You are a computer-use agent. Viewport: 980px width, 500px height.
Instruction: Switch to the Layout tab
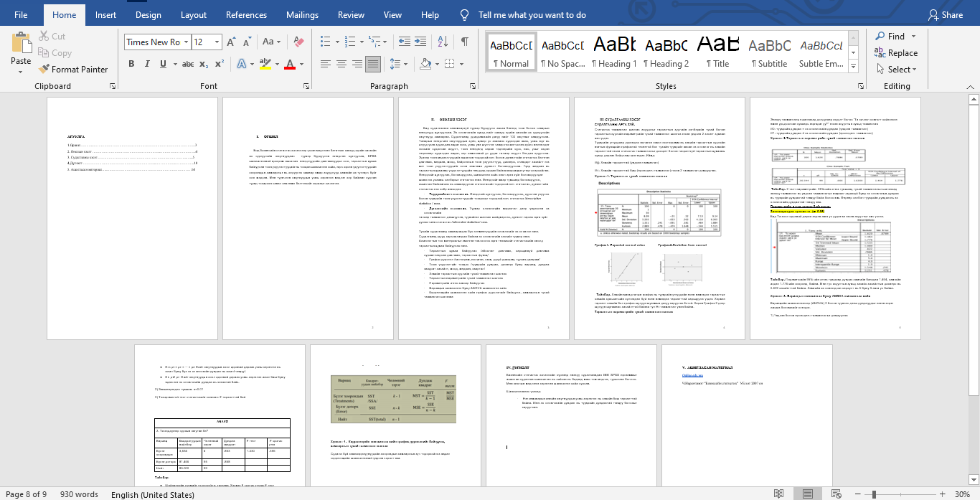point(194,14)
